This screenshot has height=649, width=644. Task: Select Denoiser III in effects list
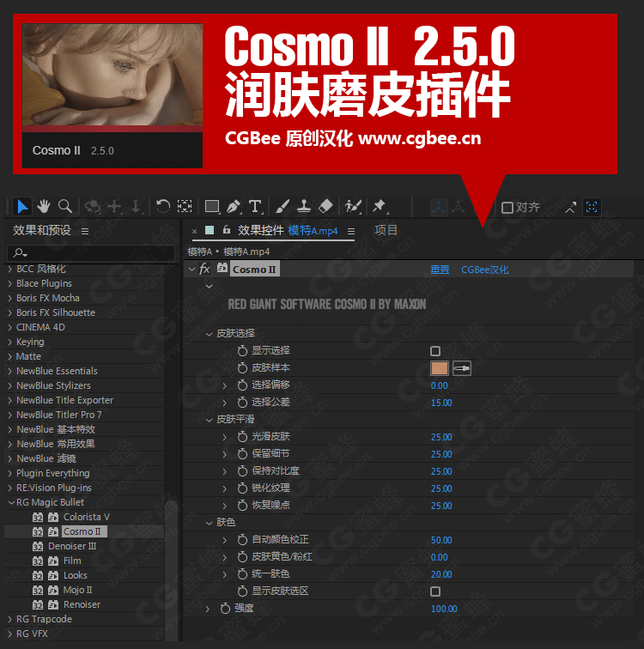pos(72,546)
